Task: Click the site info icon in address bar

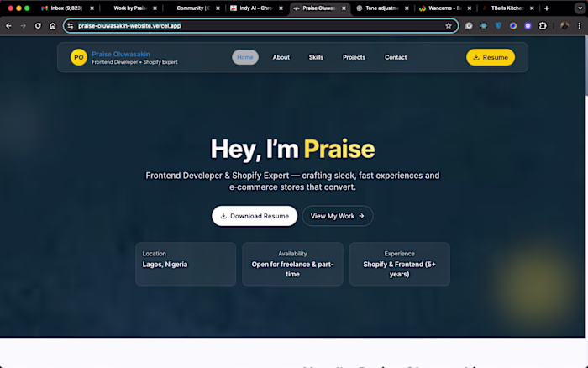Action: click(x=70, y=26)
